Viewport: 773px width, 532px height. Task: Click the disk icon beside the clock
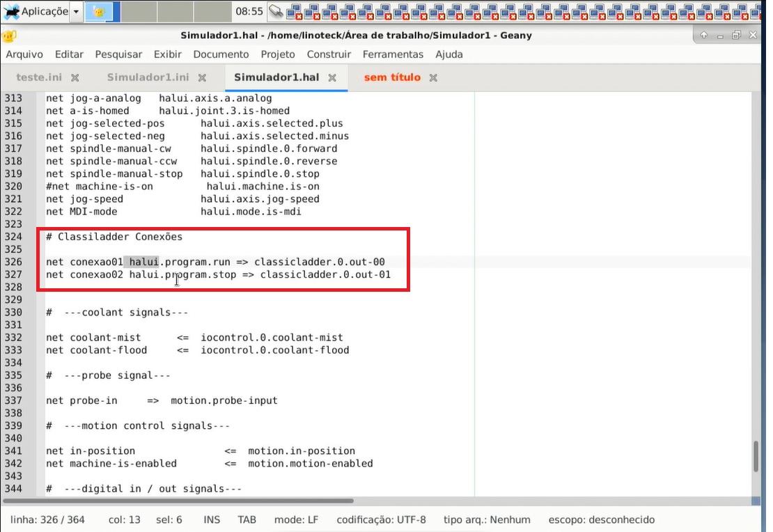point(276,11)
